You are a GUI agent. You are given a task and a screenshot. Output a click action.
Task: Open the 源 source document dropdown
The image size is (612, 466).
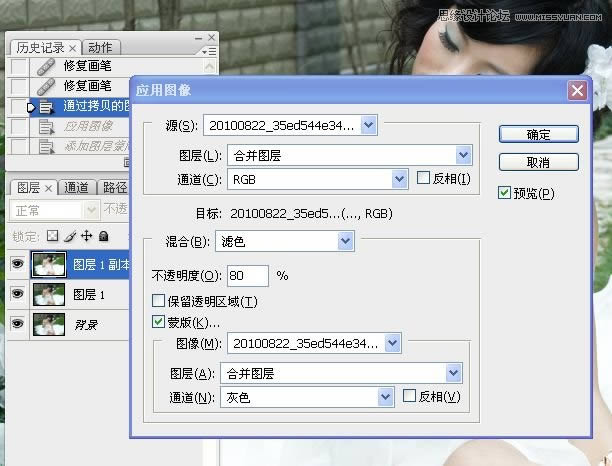click(x=369, y=125)
